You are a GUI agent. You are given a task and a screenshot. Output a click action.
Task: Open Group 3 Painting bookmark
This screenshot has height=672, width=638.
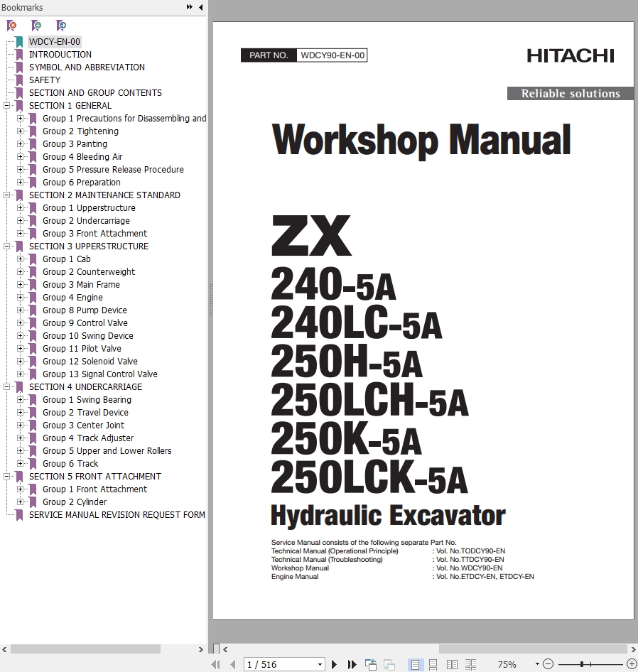pos(75,144)
